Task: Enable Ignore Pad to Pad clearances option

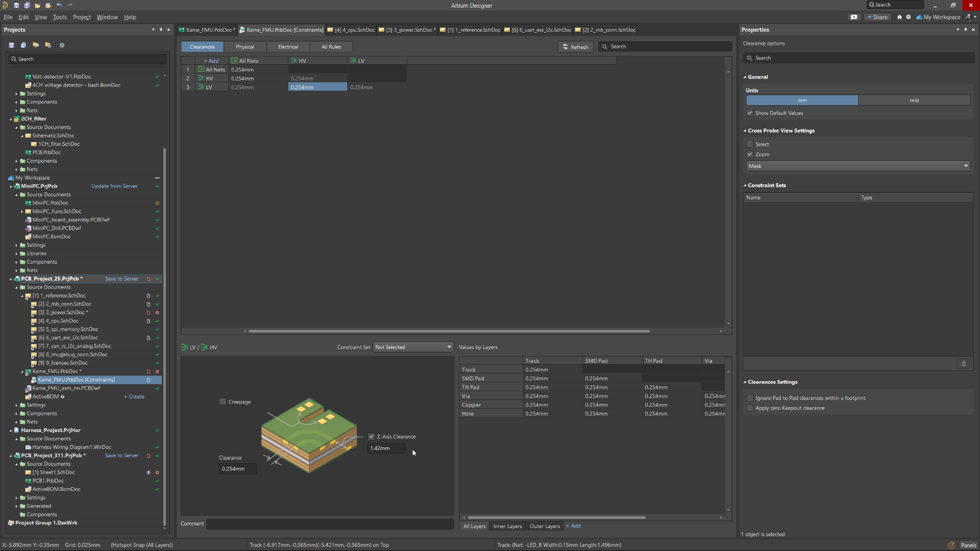Action: pyautogui.click(x=750, y=398)
